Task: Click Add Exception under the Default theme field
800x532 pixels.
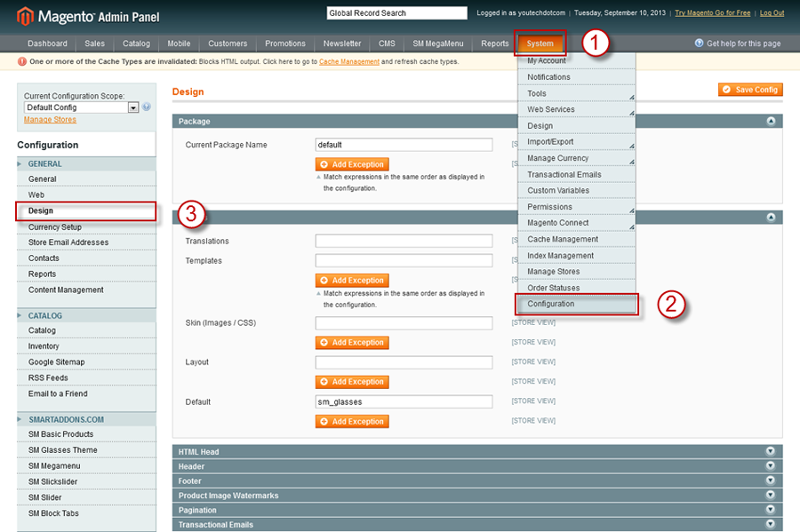Action: click(352, 421)
